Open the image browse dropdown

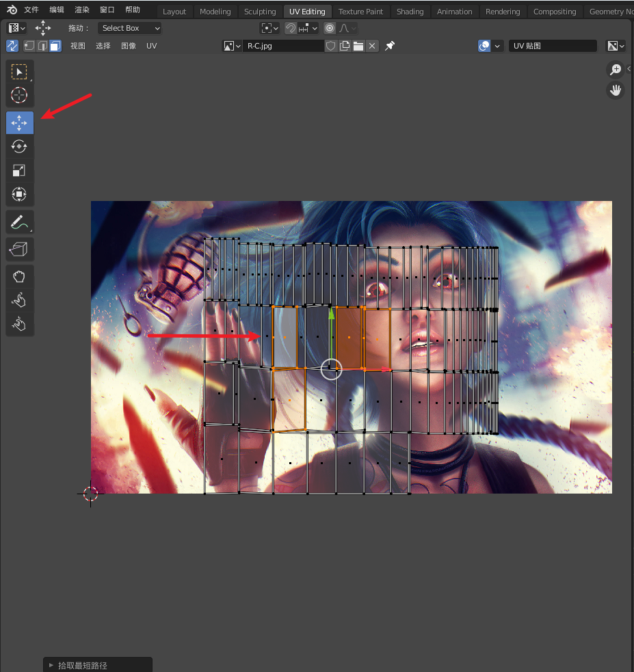point(233,46)
